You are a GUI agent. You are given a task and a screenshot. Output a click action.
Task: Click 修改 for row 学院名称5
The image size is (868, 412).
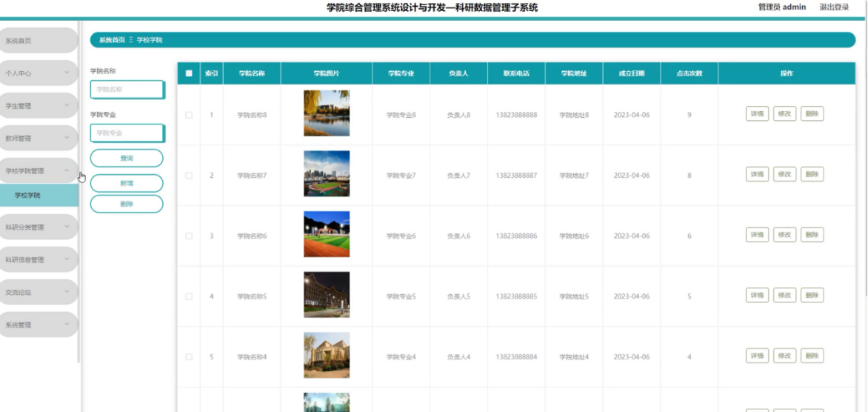(784, 295)
